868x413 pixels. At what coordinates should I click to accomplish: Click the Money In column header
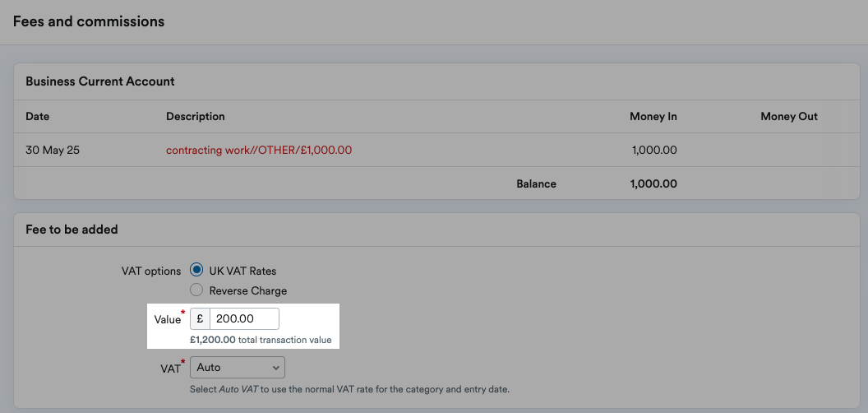point(653,117)
